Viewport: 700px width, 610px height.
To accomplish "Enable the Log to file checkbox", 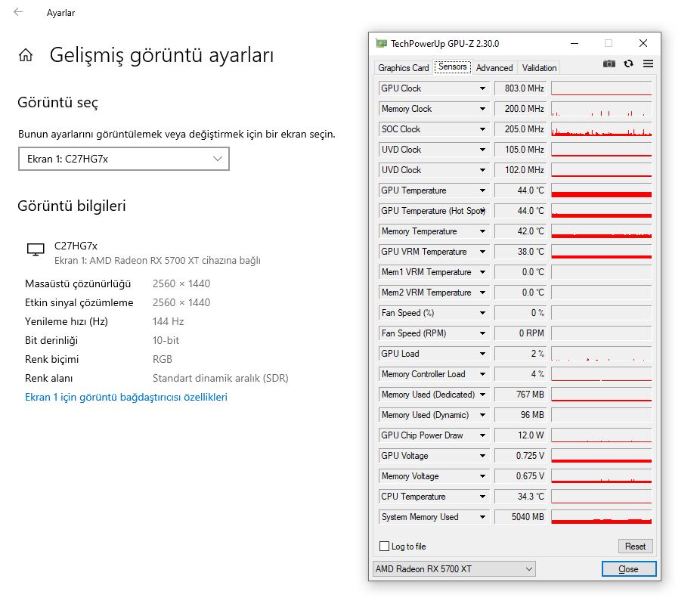I will pos(384,547).
